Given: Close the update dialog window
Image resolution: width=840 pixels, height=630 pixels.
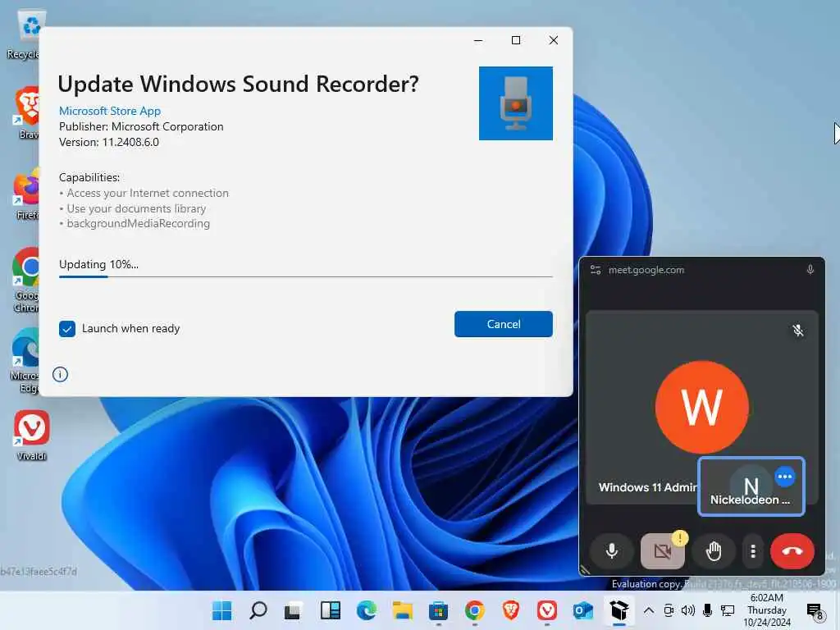Looking at the screenshot, I should pyautogui.click(x=554, y=40).
